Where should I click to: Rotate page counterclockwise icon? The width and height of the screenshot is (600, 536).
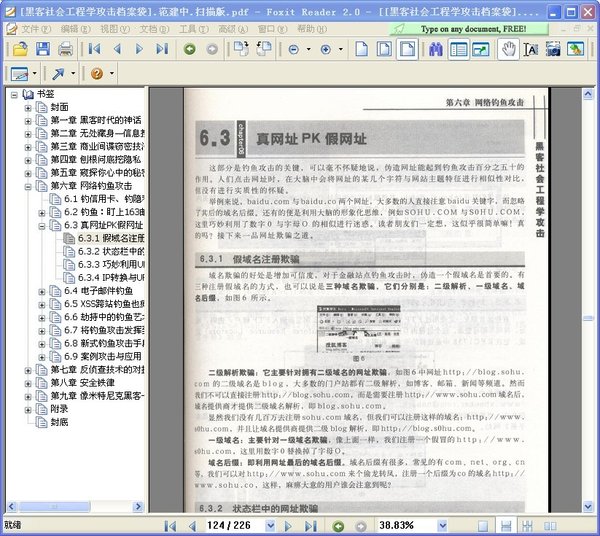pyautogui.click(x=264, y=49)
